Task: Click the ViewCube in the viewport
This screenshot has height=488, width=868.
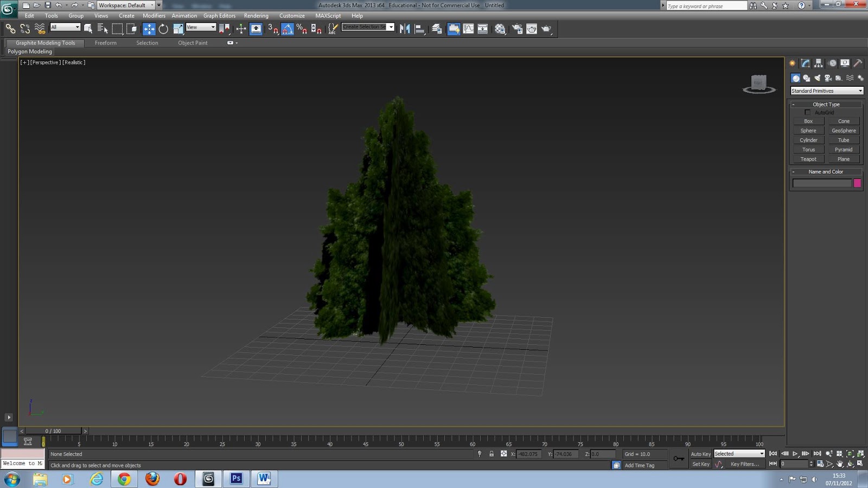Action: [x=758, y=83]
